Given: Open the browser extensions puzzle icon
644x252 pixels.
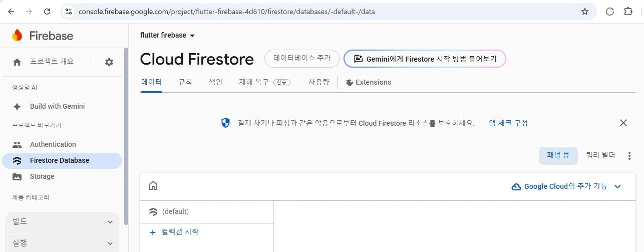Looking at the screenshot, I should 628,12.
